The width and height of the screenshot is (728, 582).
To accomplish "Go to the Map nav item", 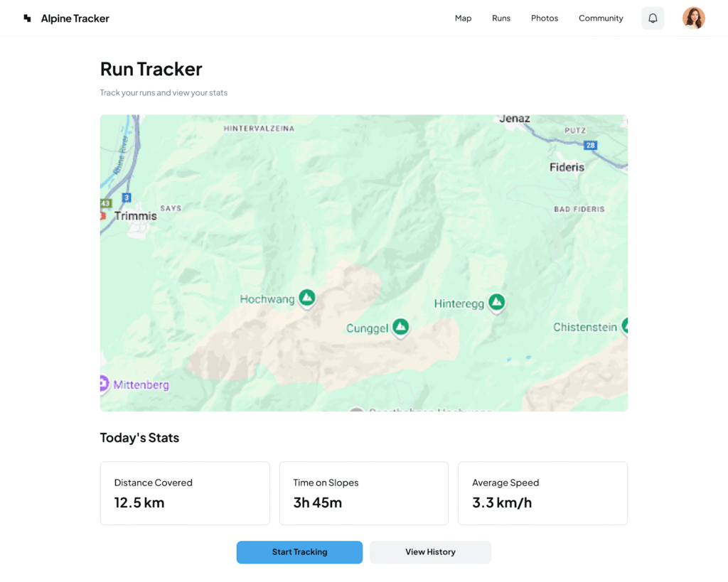I will tap(463, 18).
